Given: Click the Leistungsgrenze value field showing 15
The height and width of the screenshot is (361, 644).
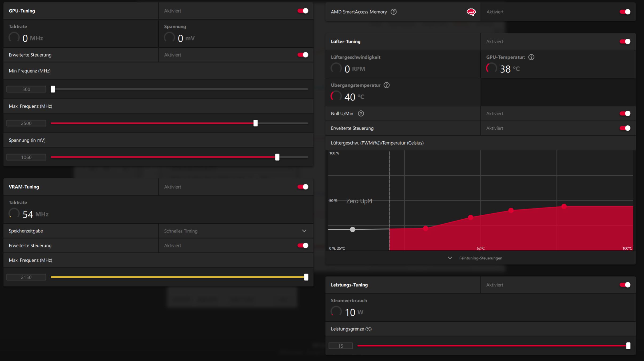Looking at the screenshot, I should coord(340,346).
